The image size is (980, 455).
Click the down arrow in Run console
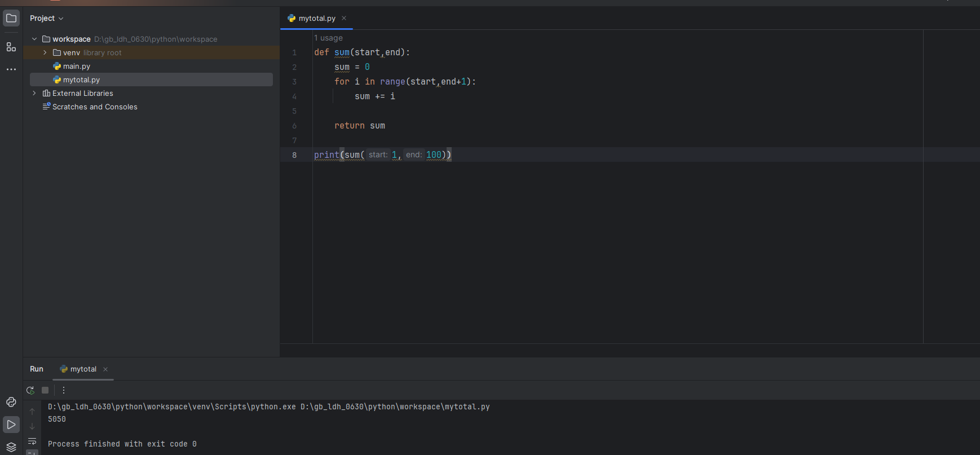32,426
